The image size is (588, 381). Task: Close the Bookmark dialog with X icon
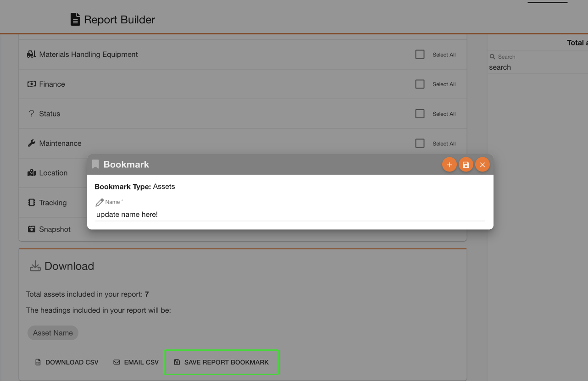point(482,165)
